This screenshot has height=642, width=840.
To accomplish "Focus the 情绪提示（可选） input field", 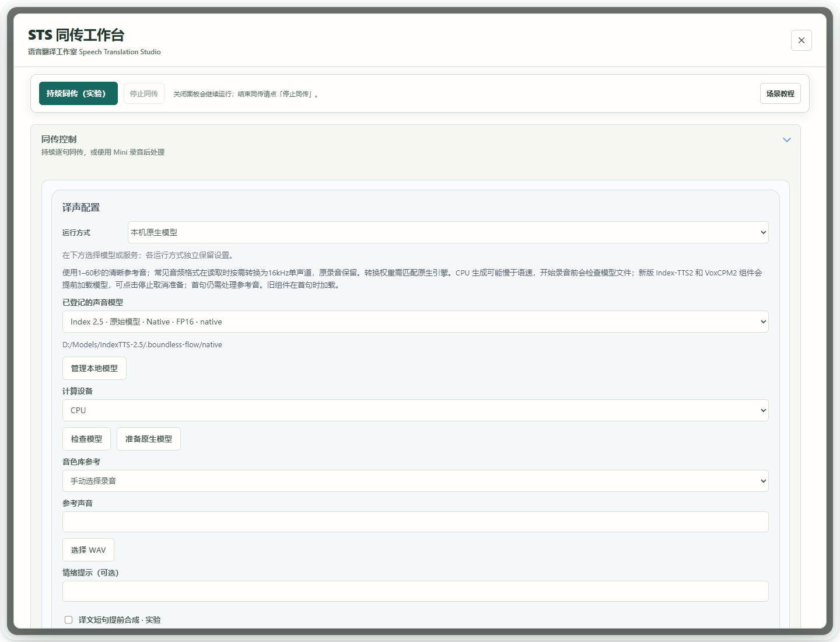I will [415, 591].
